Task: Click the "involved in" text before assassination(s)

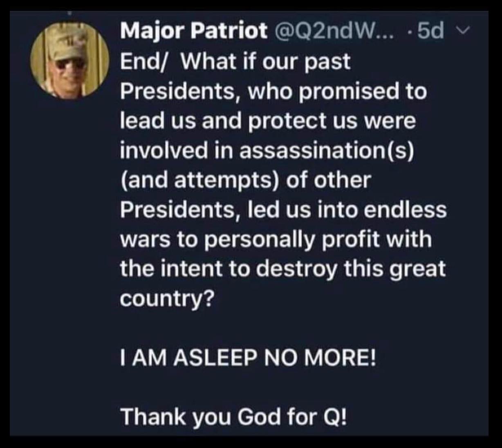Action: 176,151
